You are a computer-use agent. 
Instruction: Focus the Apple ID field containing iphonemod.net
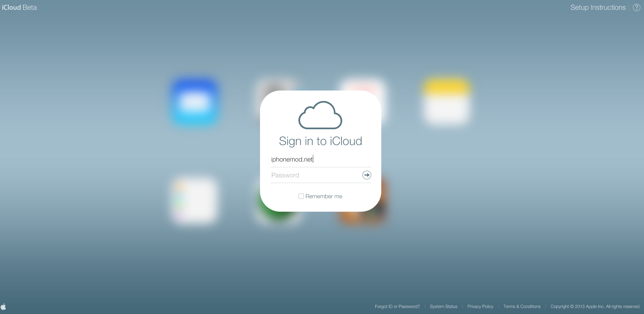[320, 159]
